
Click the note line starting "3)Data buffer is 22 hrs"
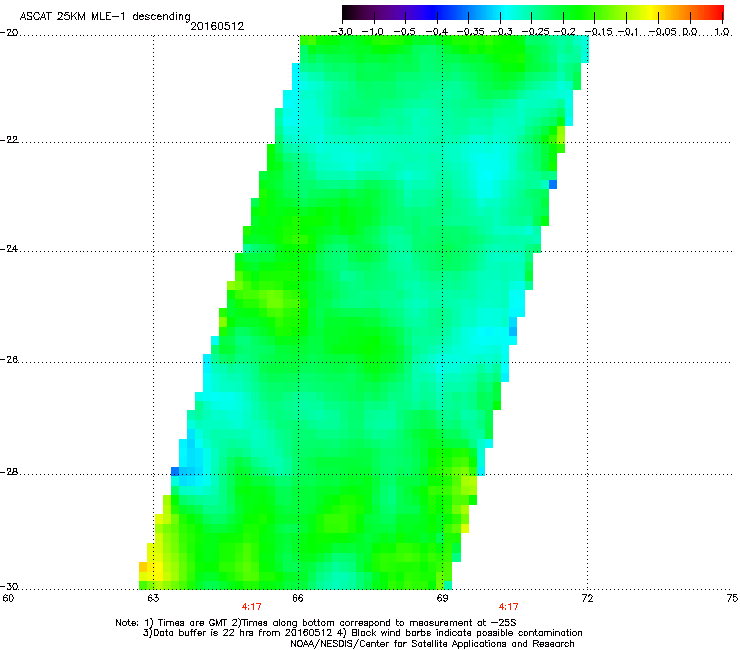point(362,633)
